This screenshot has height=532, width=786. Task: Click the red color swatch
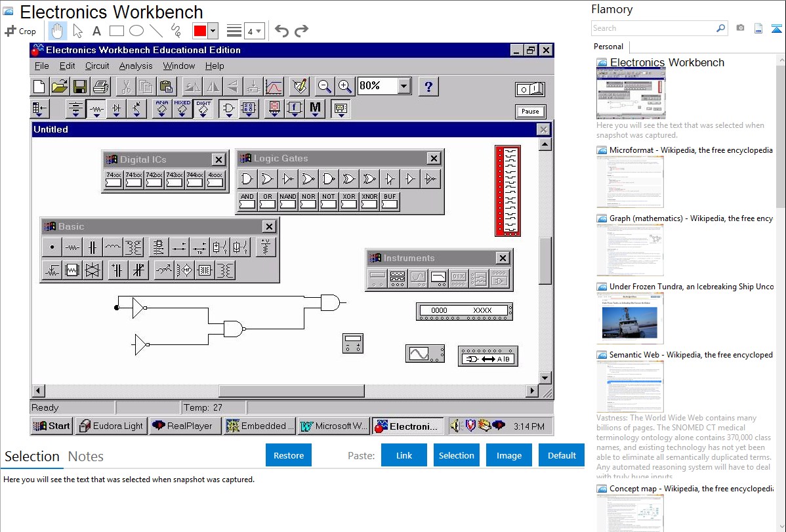200,31
